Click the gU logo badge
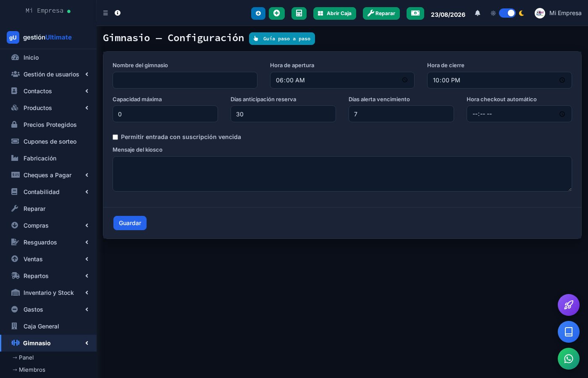Screen dimensions: 588x378 [13, 37]
